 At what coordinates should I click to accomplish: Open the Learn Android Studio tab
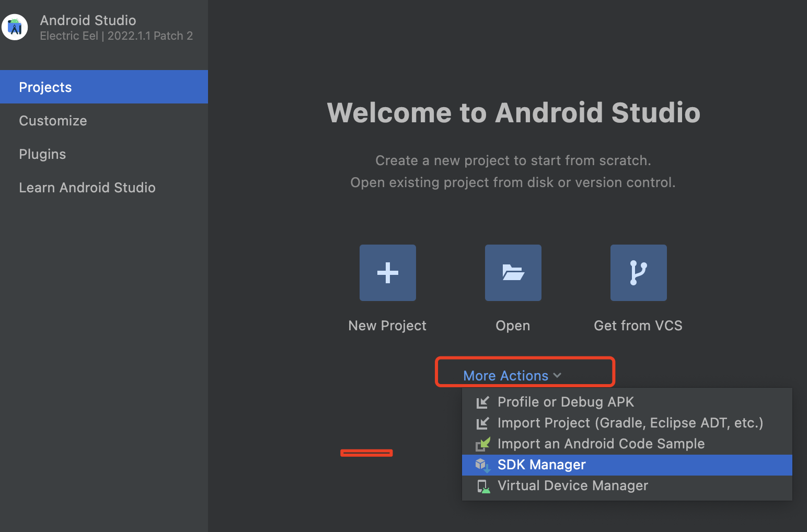87,188
